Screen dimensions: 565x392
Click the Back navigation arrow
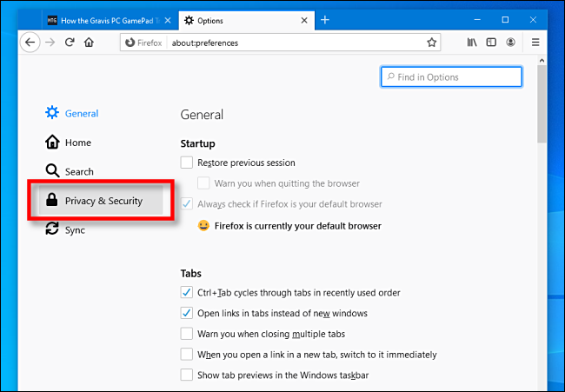point(30,42)
